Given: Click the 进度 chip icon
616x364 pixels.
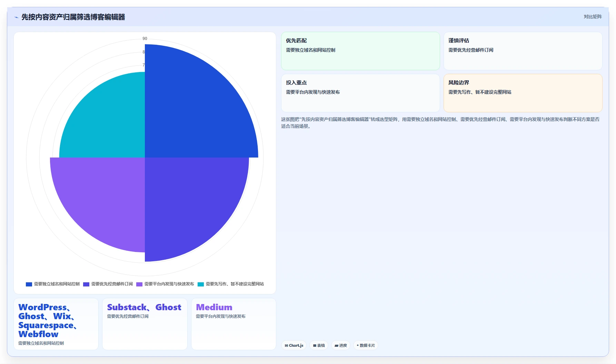Looking at the screenshot, I should [x=336, y=345].
